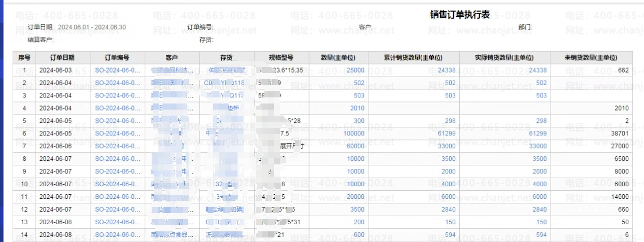
Task: Open the order number link in row 14
Action: tap(117, 235)
